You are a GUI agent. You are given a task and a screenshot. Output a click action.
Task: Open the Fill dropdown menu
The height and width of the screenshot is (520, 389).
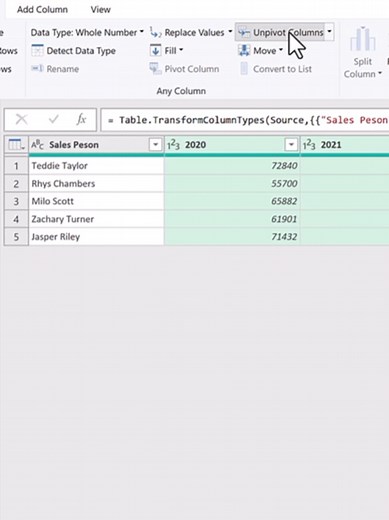point(174,51)
